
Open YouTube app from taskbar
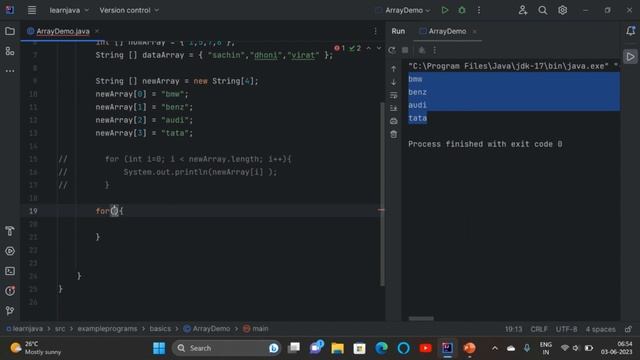425,348
